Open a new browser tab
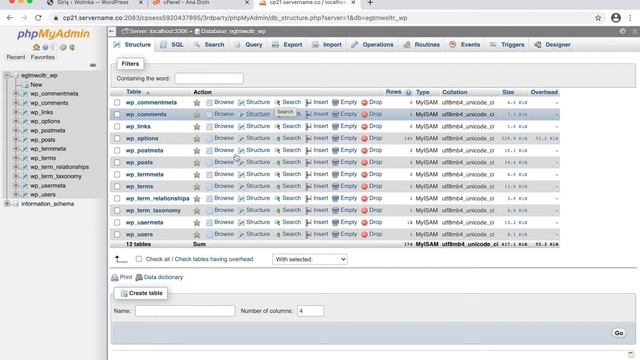The width and height of the screenshot is (640, 360). (x=370, y=3)
